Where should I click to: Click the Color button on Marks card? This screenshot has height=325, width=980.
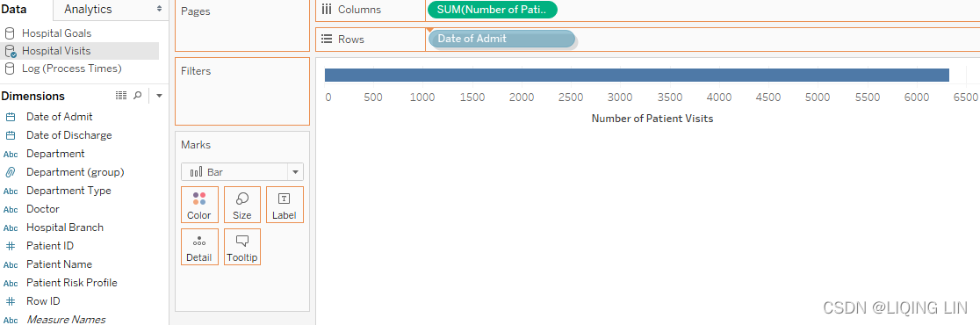point(199,205)
